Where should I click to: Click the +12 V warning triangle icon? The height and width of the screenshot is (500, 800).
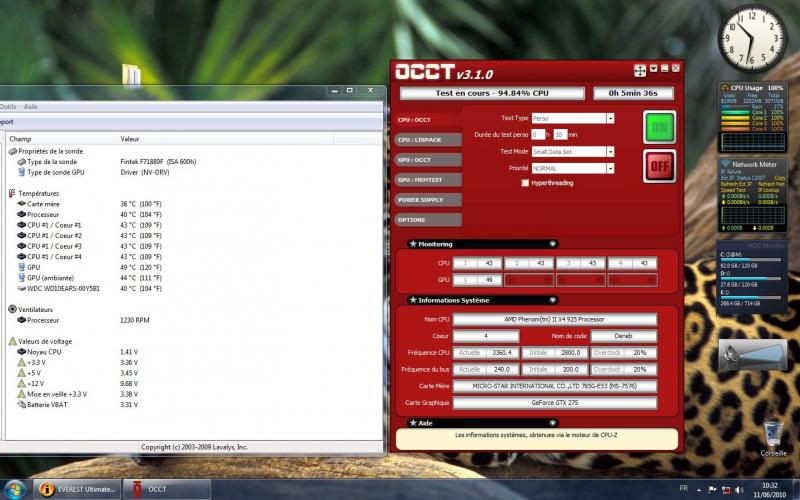pyautogui.click(x=21, y=383)
